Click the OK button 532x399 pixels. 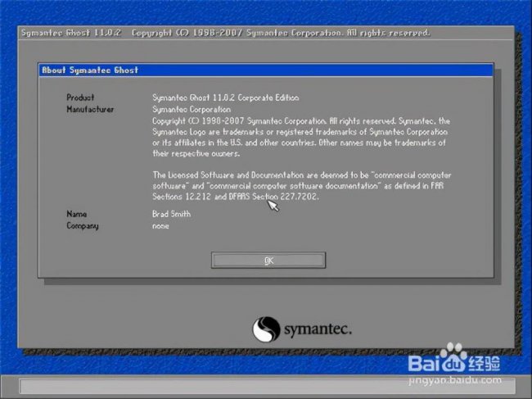[x=268, y=260]
